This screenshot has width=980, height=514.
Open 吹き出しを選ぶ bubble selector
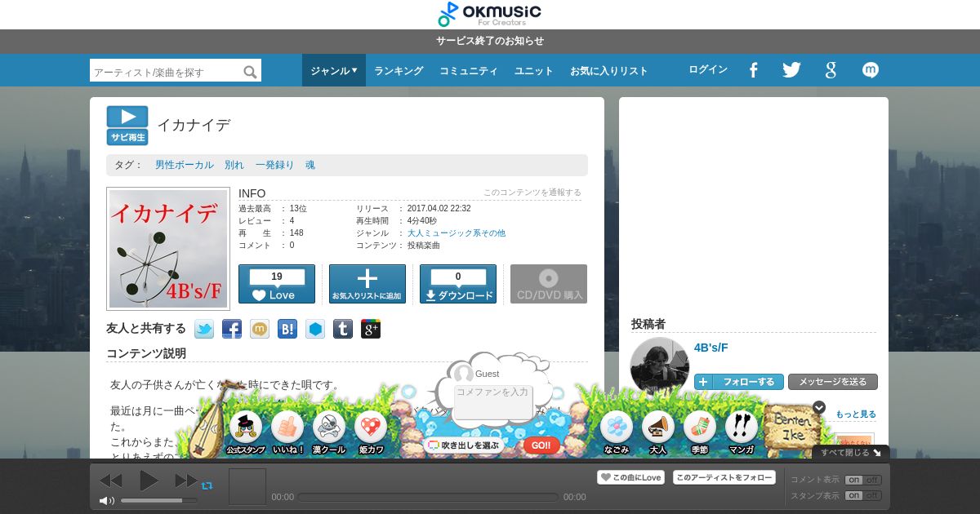tap(462, 445)
